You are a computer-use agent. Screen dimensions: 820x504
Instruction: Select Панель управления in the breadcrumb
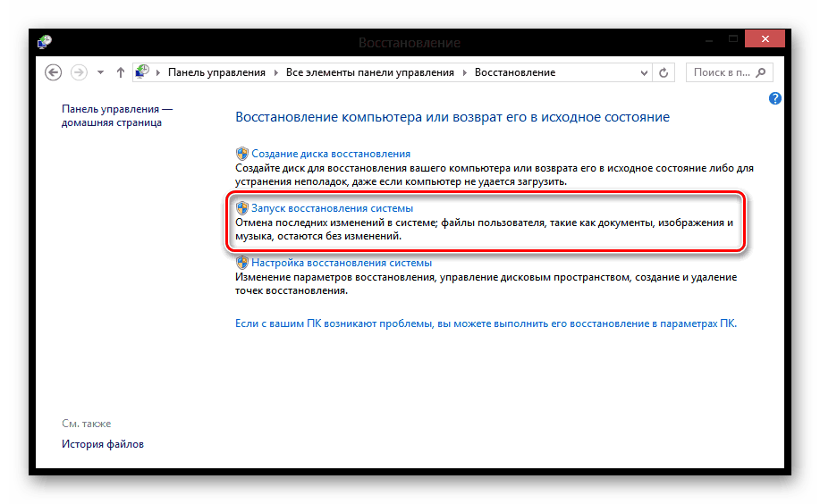click(x=216, y=72)
